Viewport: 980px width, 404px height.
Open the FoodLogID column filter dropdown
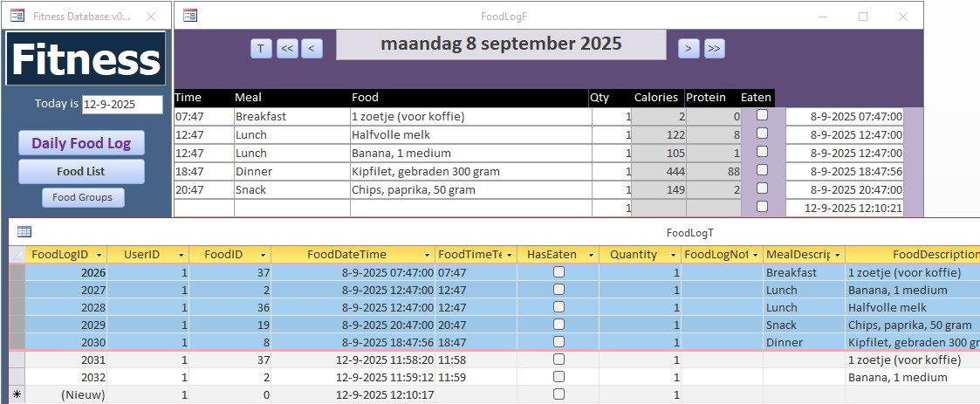[99, 255]
